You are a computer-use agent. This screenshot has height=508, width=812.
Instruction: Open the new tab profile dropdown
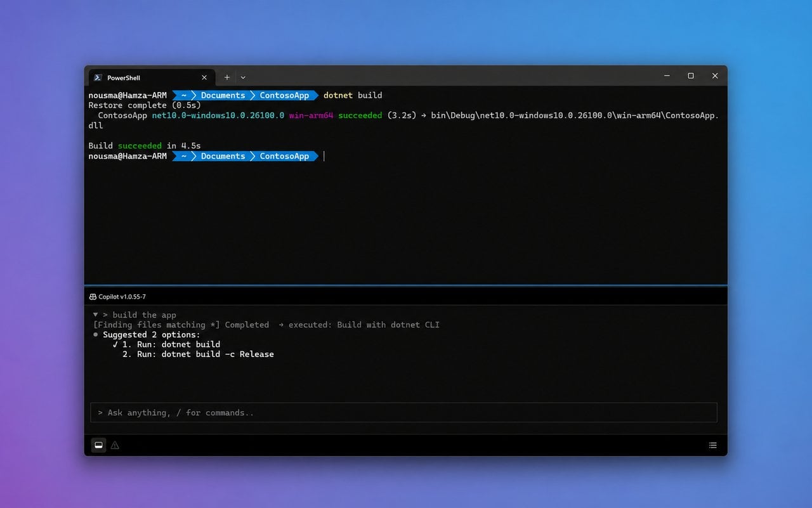tap(243, 77)
